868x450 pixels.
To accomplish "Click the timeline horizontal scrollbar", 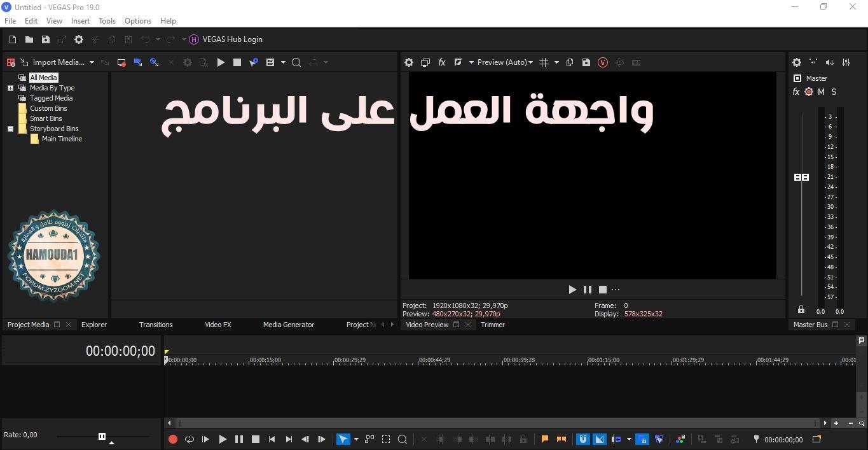I will click(497, 423).
